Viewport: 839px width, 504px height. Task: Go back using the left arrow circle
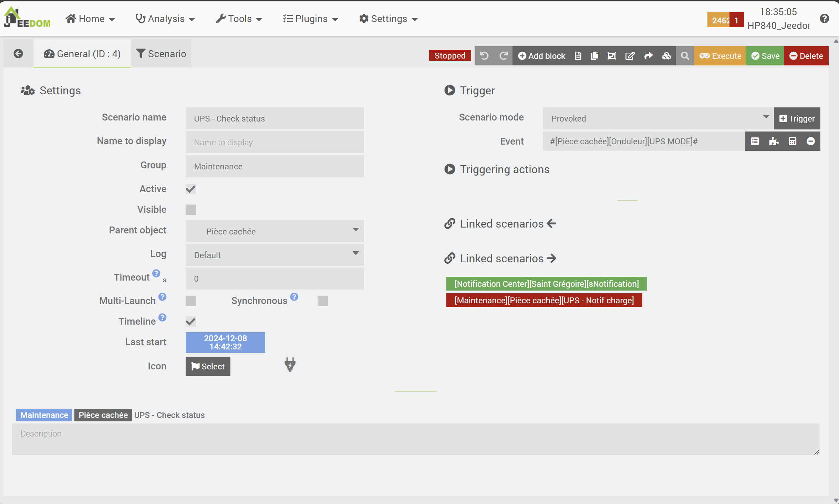click(18, 54)
